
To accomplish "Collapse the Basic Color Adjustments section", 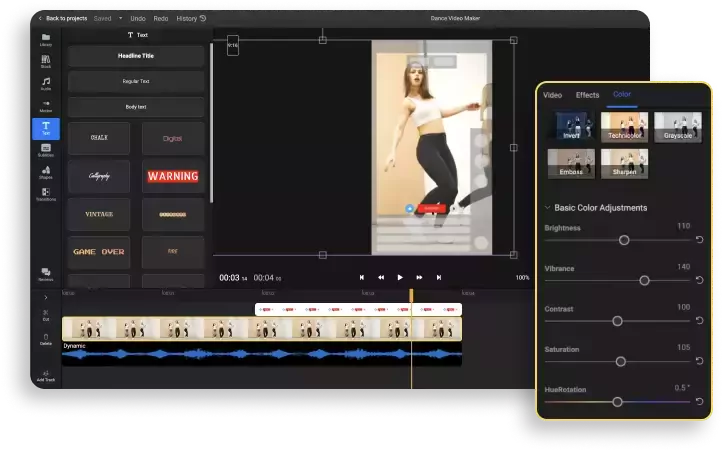I will [x=547, y=208].
